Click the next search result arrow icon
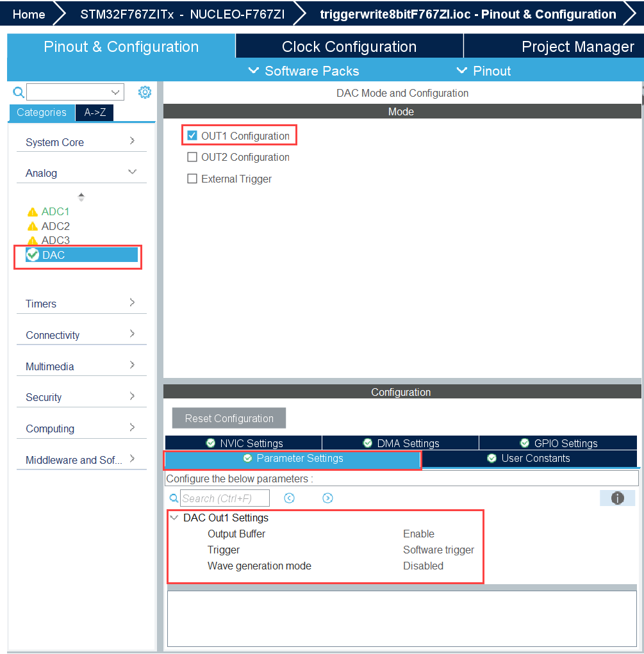 [x=327, y=498]
